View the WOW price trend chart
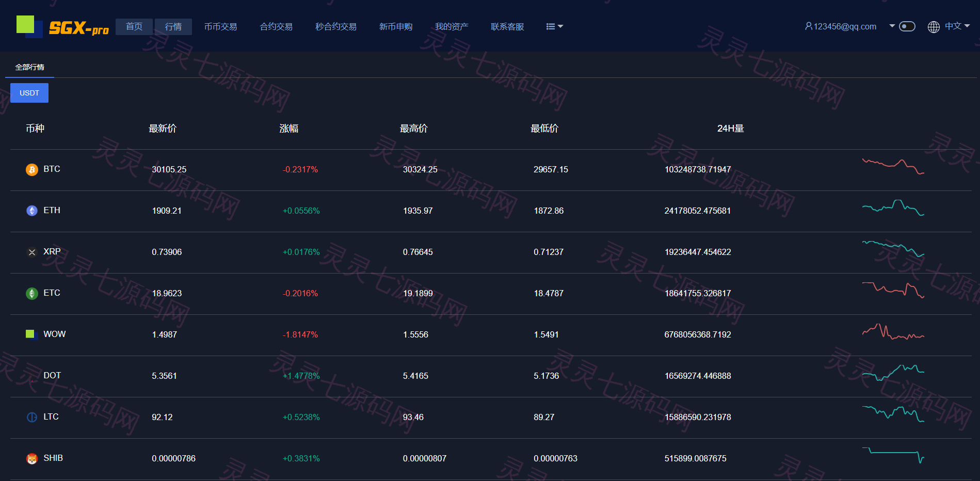Screen dimensions: 980x481 893,331
